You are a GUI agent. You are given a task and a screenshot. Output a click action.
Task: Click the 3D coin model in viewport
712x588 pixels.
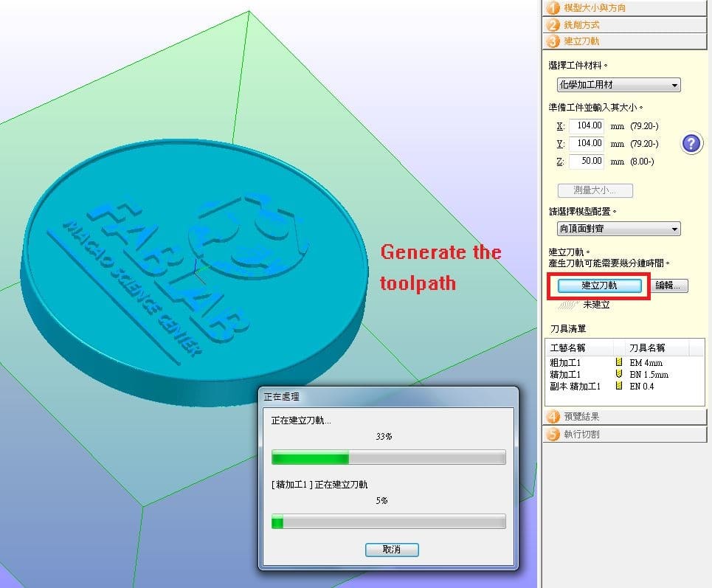click(x=194, y=272)
